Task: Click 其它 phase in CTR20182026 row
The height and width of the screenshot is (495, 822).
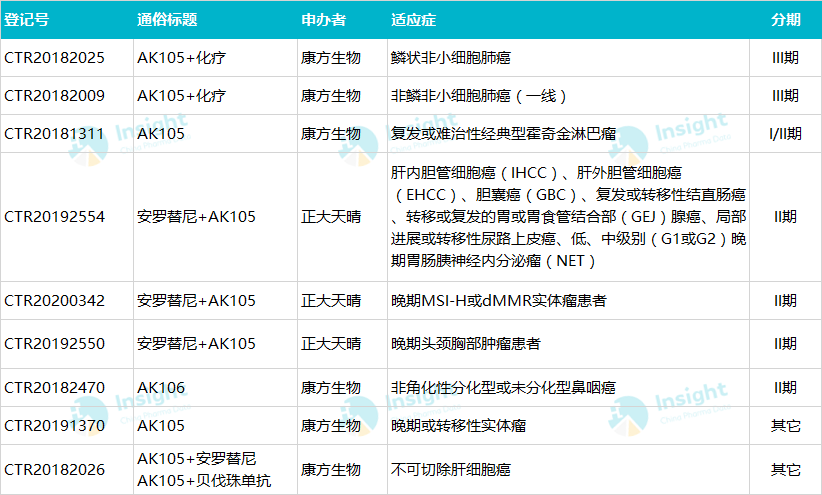Action: [x=785, y=469]
